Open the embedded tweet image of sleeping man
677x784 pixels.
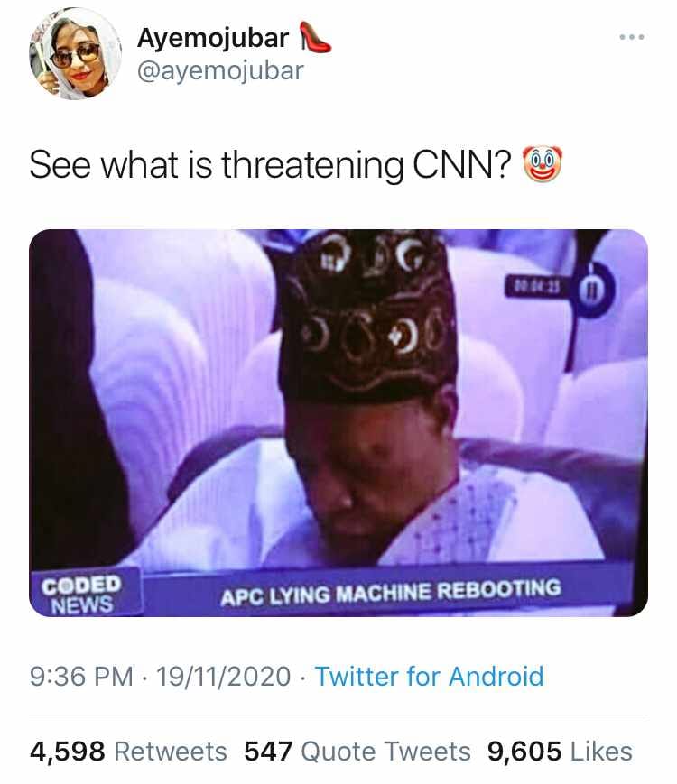coord(338,423)
